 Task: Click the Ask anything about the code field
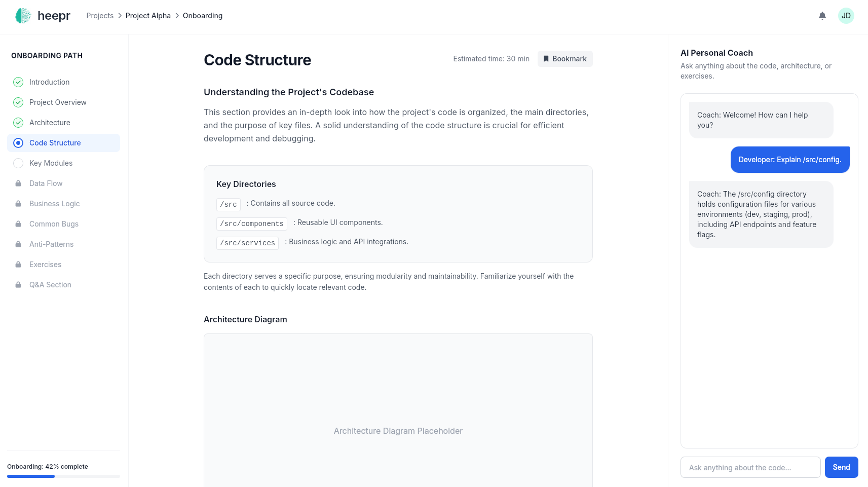750,467
